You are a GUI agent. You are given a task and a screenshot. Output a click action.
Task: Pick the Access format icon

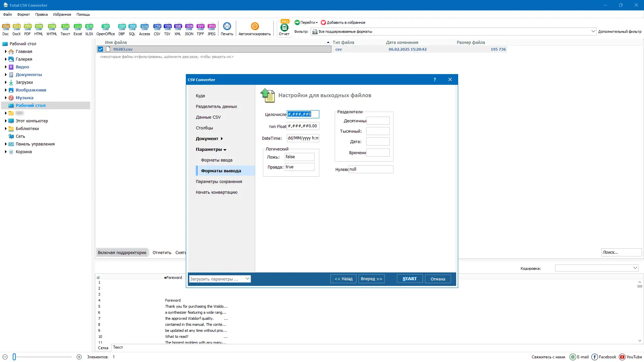(144, 28)
